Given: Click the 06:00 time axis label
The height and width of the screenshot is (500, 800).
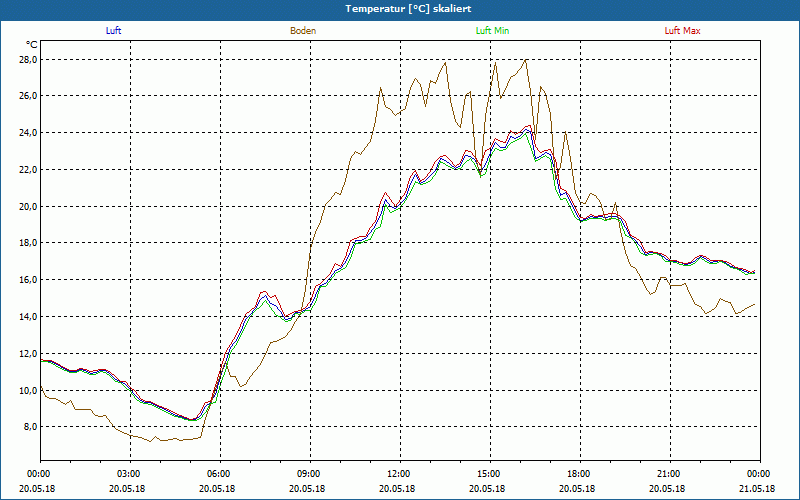Looking at the screenshot, I should coord(220,474).
